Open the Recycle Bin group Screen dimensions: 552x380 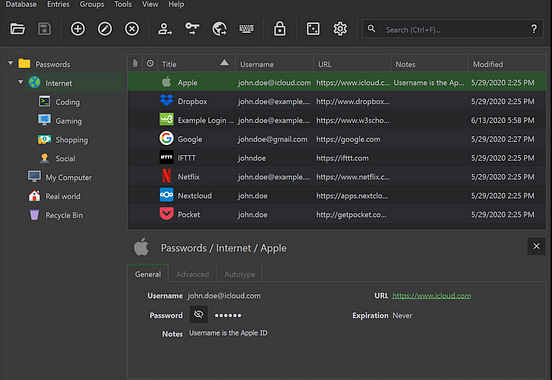(x=64, y=215)
